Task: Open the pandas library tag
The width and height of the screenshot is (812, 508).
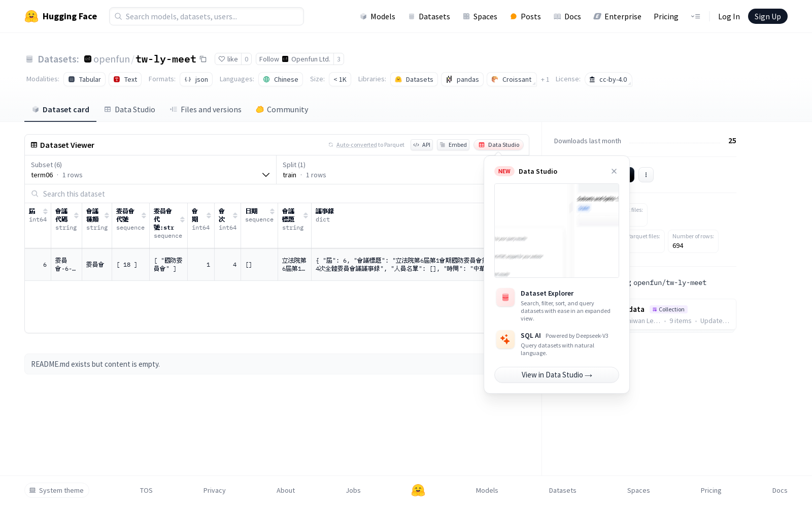Action: 462,79
